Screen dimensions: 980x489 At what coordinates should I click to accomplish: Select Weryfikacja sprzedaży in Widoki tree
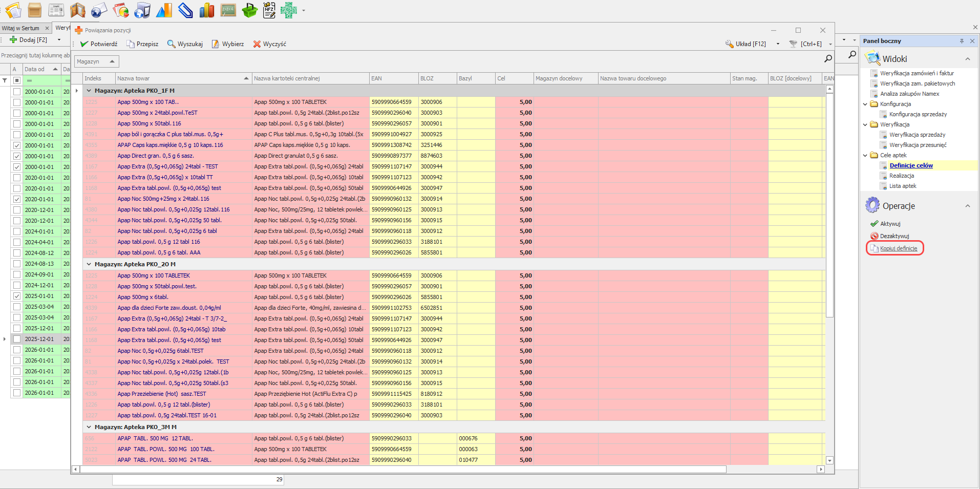click(x=917, y=135)
